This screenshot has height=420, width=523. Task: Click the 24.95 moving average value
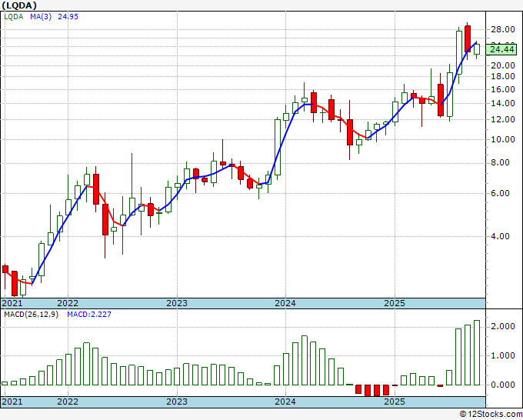pyautogui.click(x=68, y=17)
